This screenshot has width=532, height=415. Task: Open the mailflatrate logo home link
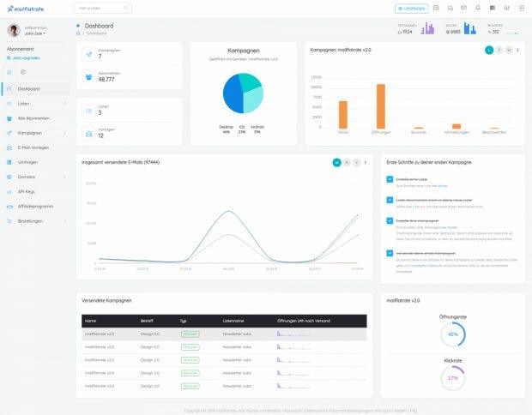click(x=26, y=9)
